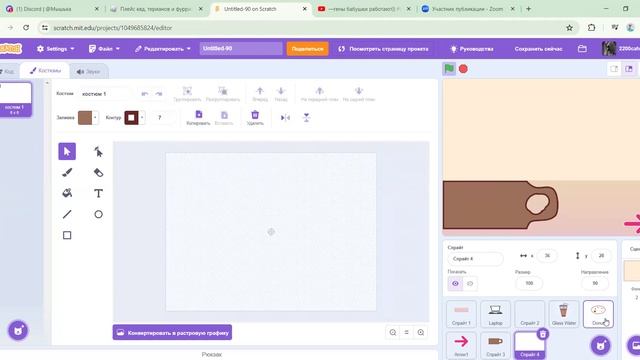Open the Choose a Costume button
The width and height of the screenshot is (640, 360).
(x=18, y=330)
